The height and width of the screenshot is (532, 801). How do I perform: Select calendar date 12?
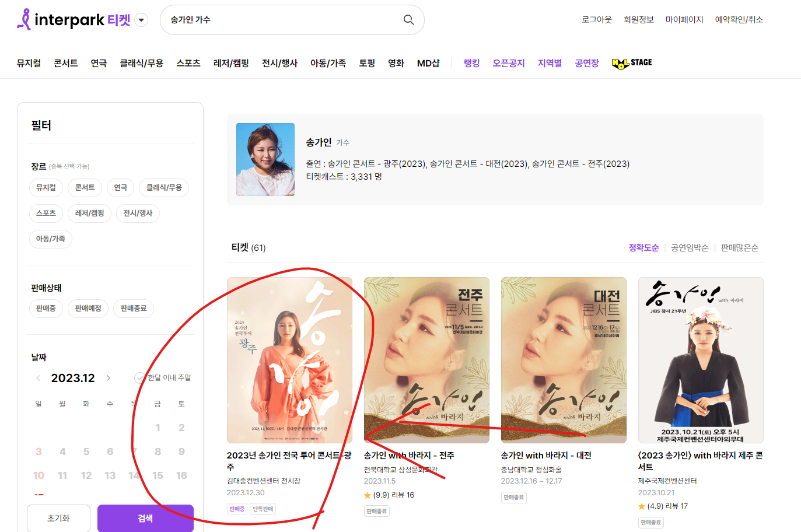[86, 475]
